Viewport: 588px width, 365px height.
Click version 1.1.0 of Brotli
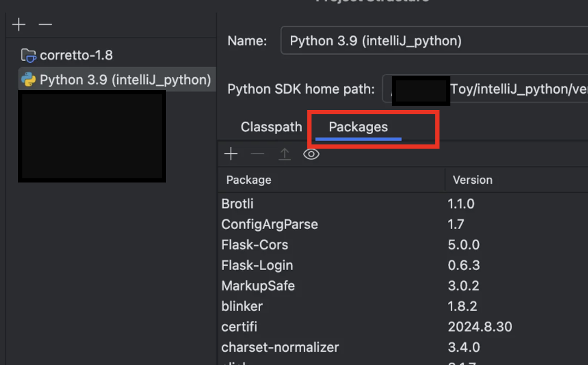[x=461, y=204]
